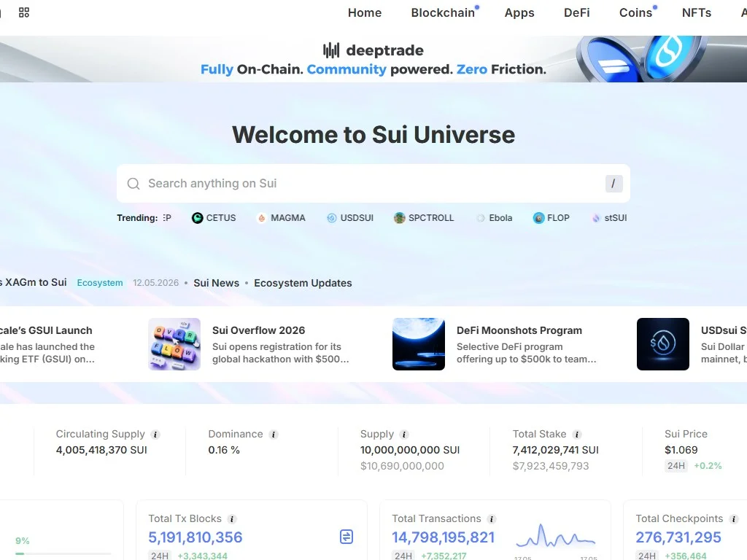Click the news date 12.05.2026
The width and height of the screenshot is (747, 560).
click(156, 283)
